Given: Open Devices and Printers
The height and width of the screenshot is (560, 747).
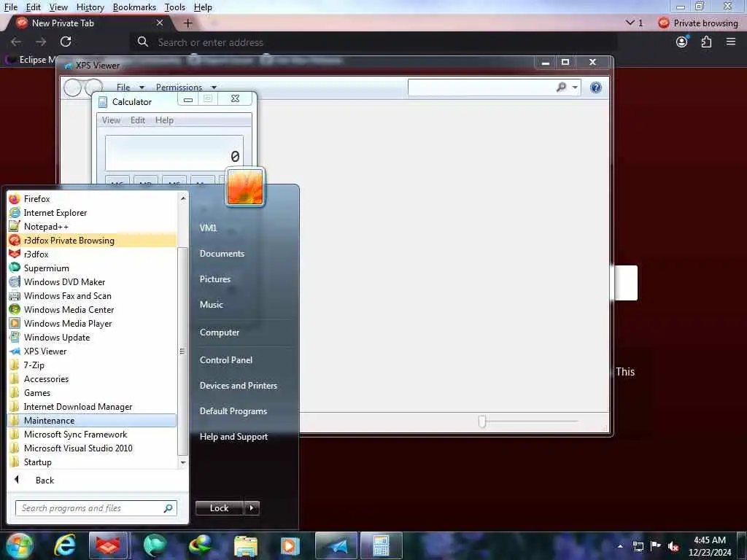Looking at the screenshot, I should point(239,386).
